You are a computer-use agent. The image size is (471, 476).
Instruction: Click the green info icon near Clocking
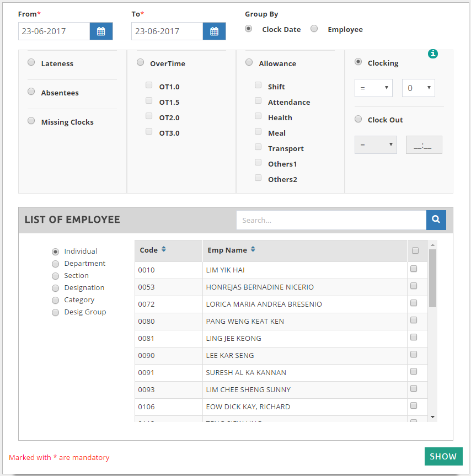(x=433, y=54)
